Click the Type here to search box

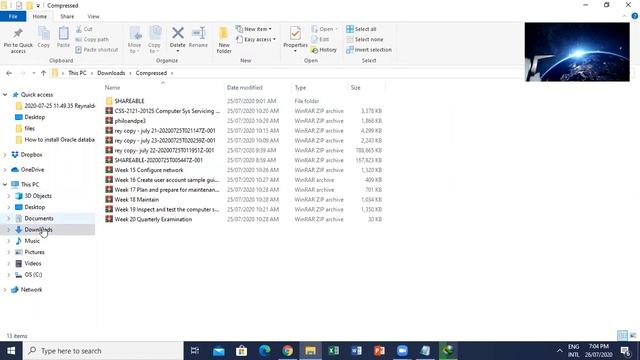[103, 351]
